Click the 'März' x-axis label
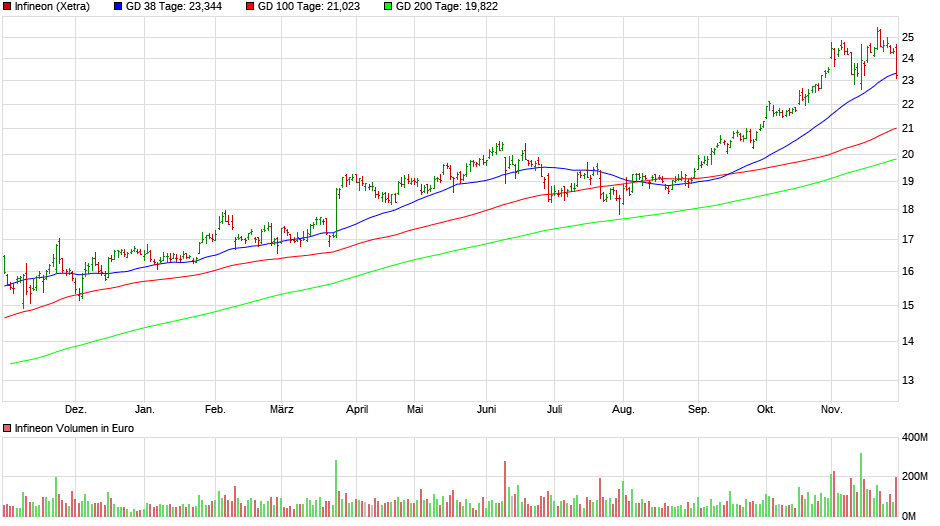940x526 pixels. coord(282,410)
